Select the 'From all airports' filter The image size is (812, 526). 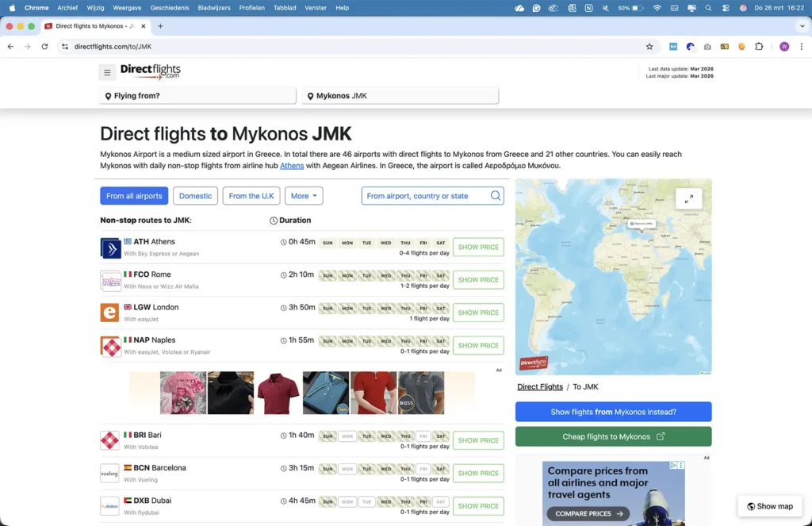click(134, 196)
